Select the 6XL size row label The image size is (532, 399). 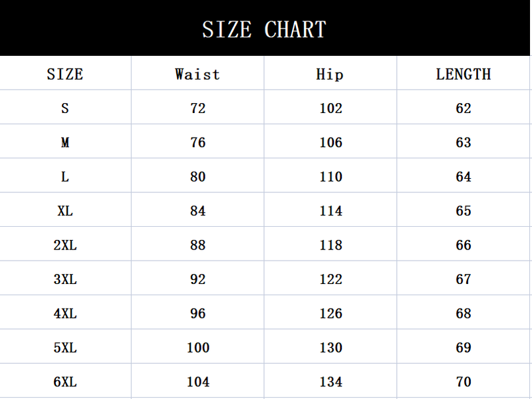pyautogui.click(x=65, y=382)
